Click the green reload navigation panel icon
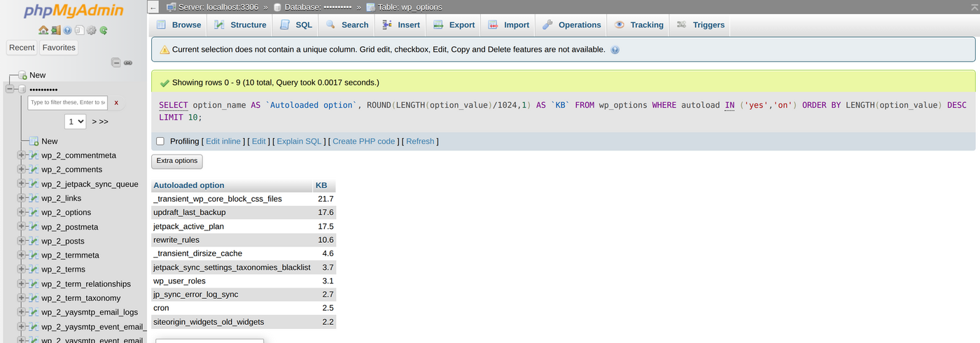The width and height of the screenshot is (980, 343). (103, 30)
